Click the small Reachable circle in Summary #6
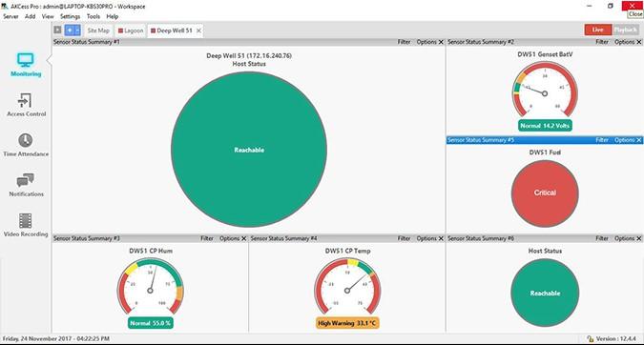644x345 pixels. [545, 293]
